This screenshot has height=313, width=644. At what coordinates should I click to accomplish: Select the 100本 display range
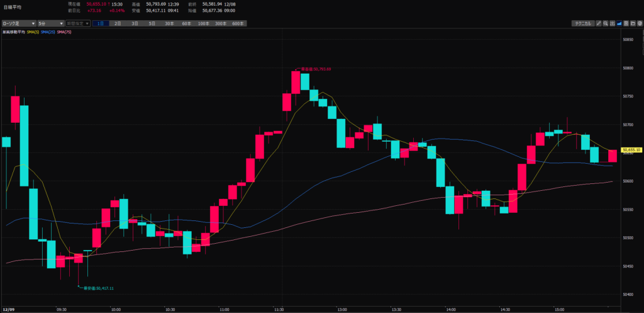(203, 23)
